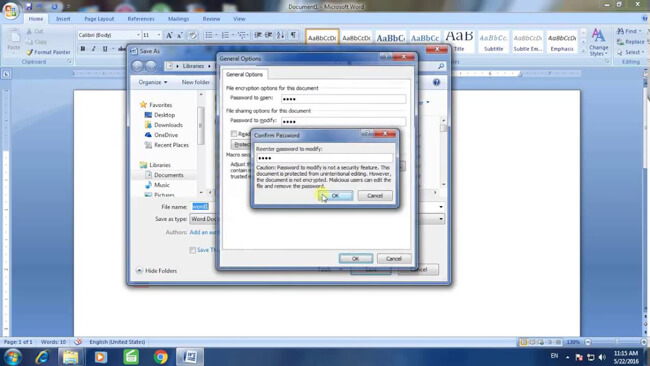This screenshot has width=650, height=366.
Task: Toggle Underline formatting
Action: 105,49
